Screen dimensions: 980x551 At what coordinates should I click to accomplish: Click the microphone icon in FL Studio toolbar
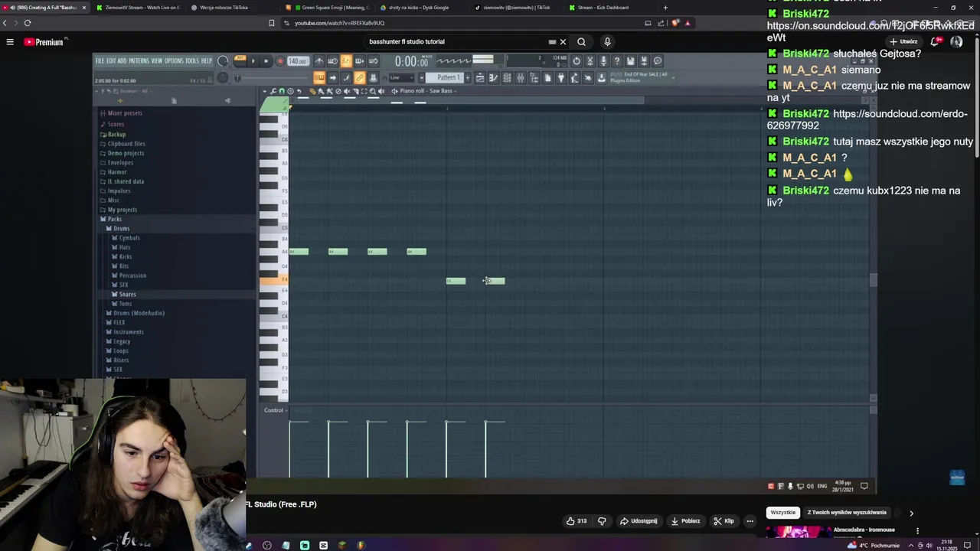click(x=603, y=61)
